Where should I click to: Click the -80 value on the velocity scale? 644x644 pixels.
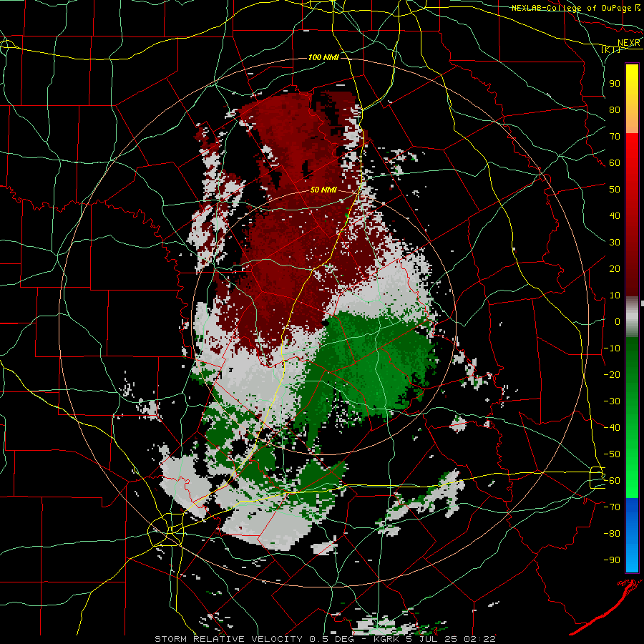pos(612,534)
